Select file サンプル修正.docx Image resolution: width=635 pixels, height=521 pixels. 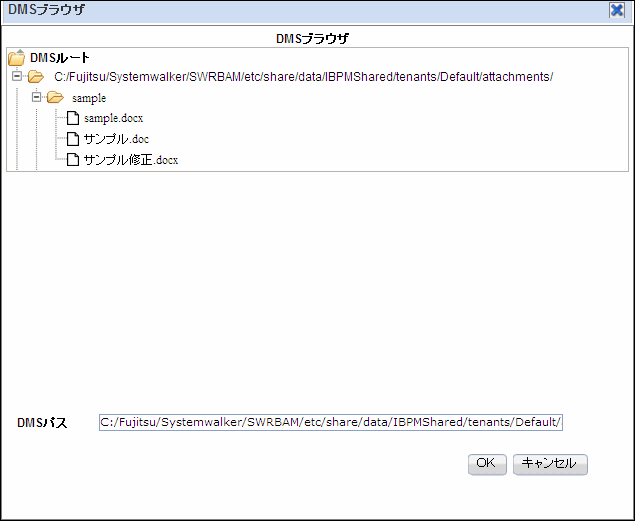click(131, 160)
